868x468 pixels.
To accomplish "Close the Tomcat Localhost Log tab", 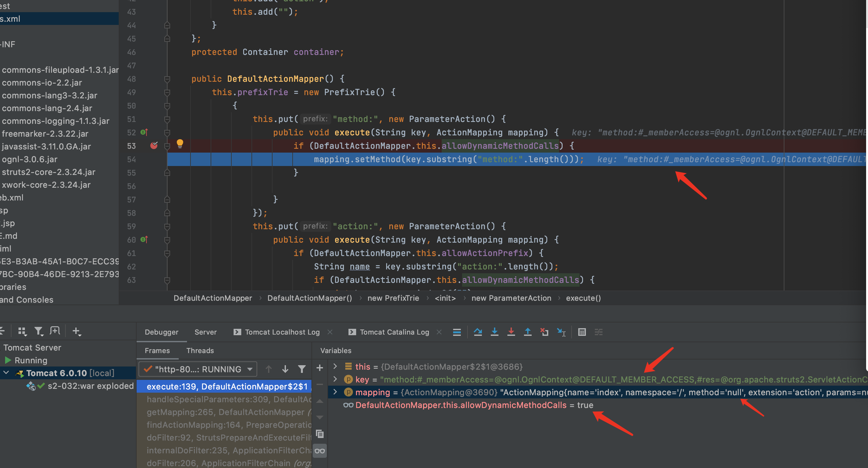I will (x=330, y=332).
